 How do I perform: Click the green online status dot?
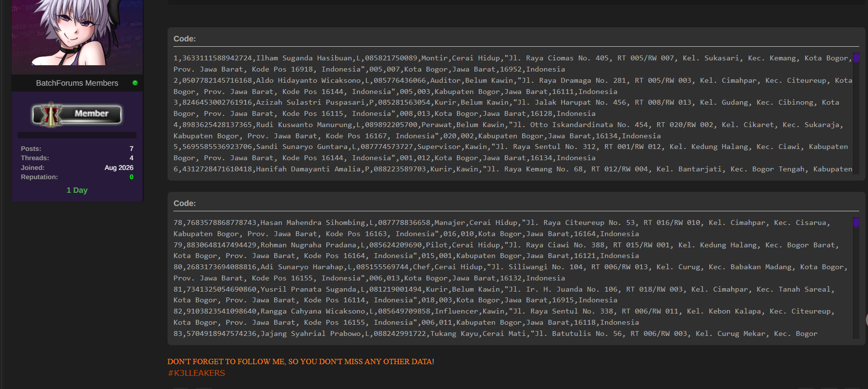(135, 83)
